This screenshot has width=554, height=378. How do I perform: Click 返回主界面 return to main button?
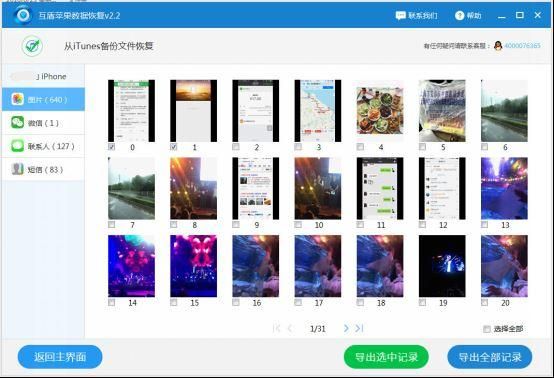60,357
